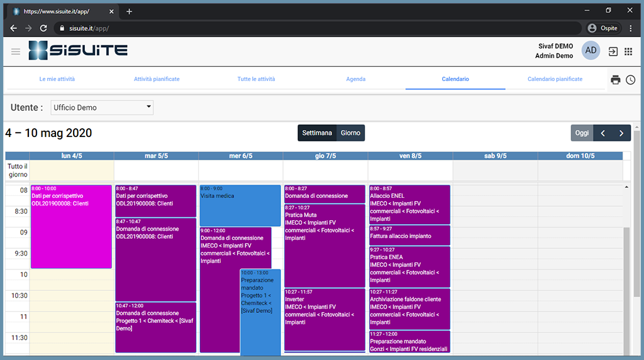Viewport: 644px width, 360px height.
Task: Select the Calendario tab
Action: tap(455, 79)
